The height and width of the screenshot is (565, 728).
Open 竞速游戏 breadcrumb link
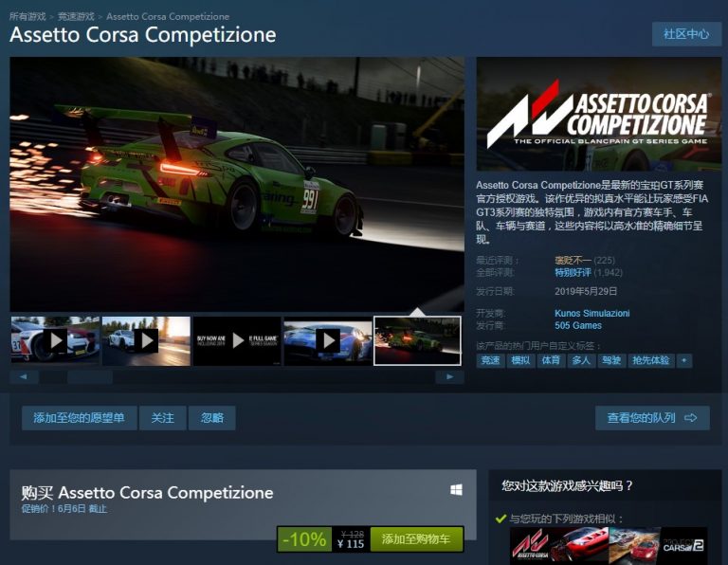(76, 16)
